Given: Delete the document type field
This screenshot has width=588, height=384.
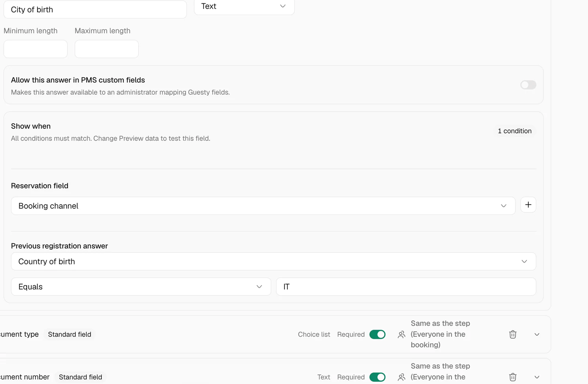Looking at the screenshot, I should [513, 334].
